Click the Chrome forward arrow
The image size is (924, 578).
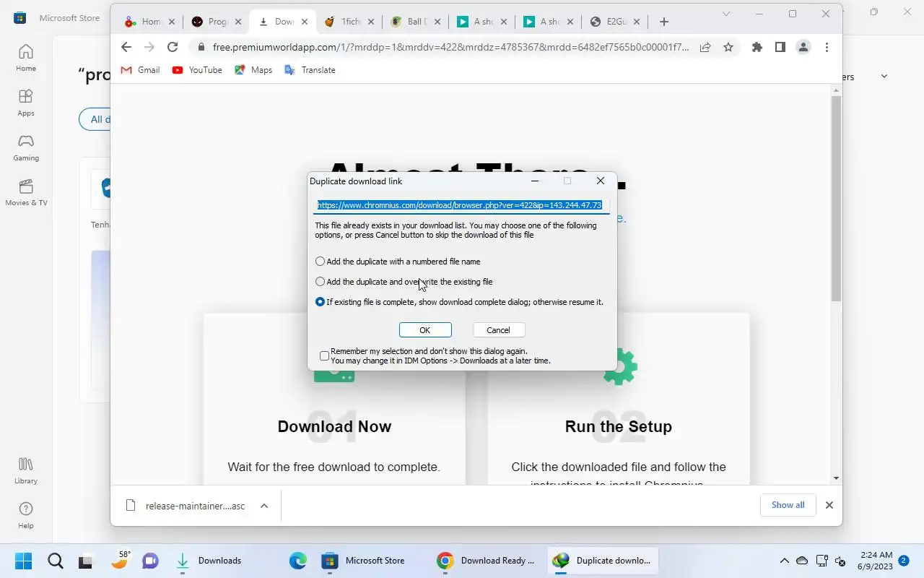[149, 47]
